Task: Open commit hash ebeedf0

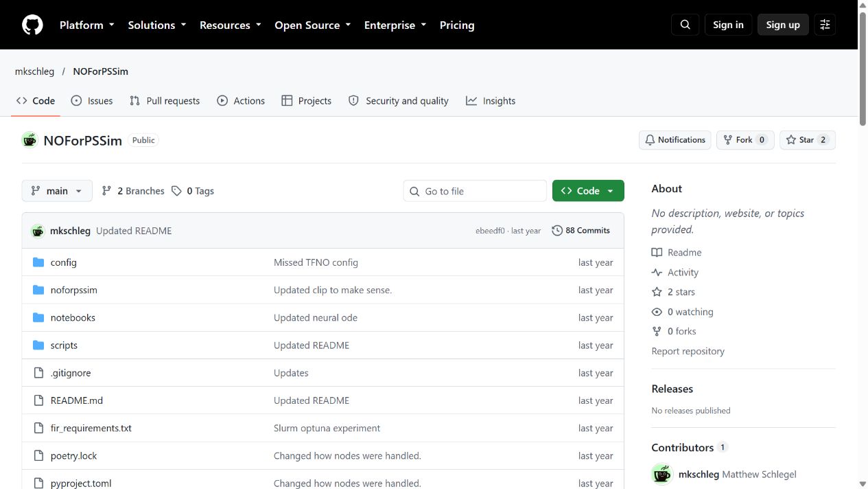Action: [490, 231]
